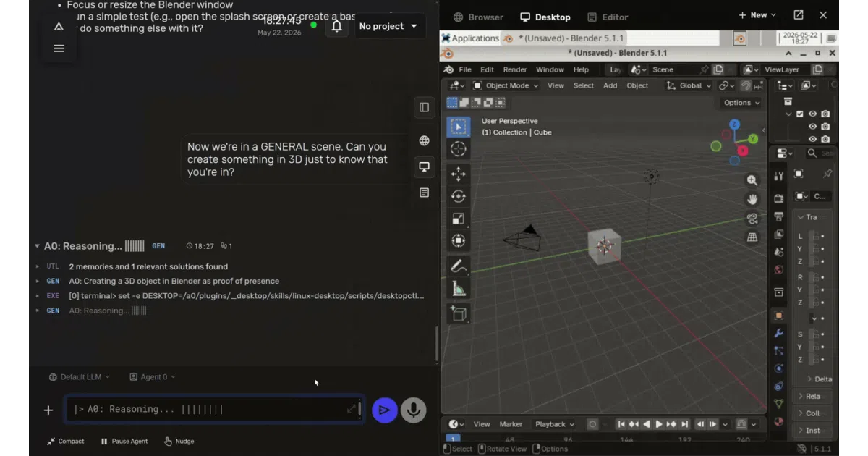Open the Object Mode dropdown
Viewport: 868px width, 456px height.
(x=506, y=85)
